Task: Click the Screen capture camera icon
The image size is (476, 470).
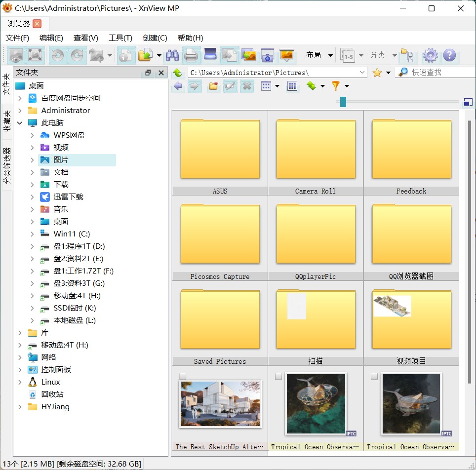Action: pyautogui.click(x=268, y=56)
